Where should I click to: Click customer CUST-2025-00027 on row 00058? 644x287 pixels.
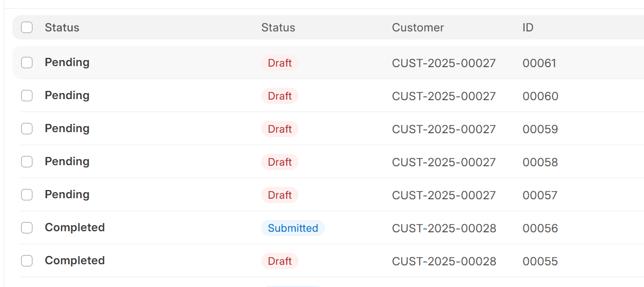pyautogui.click(x=444, y=162)
